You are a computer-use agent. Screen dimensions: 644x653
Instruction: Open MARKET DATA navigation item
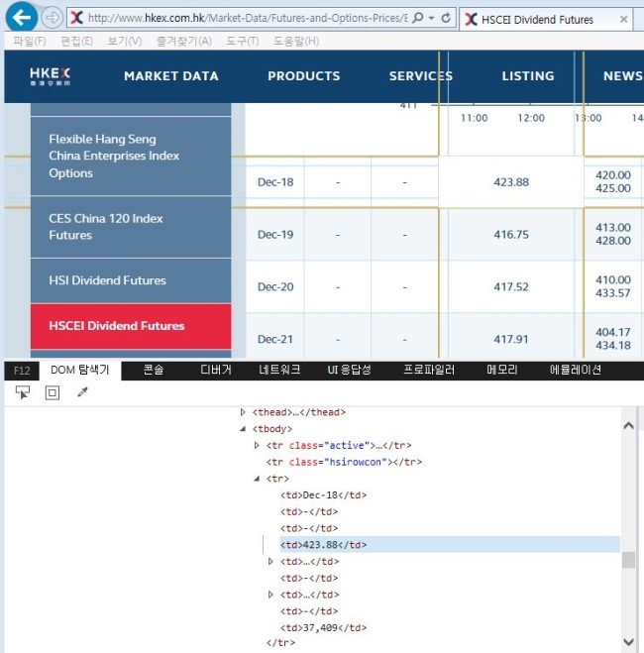tap(171, 76)
